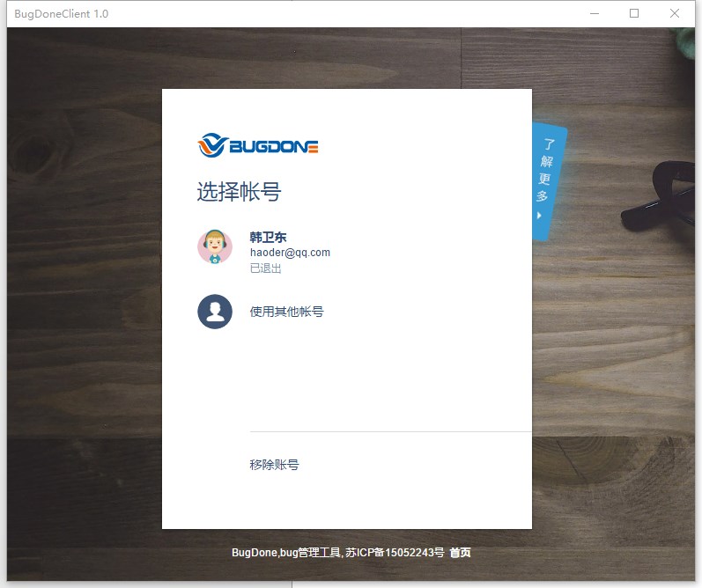702x588 pixels.
Task: Click the haoder@qq.com email text
Action: pos(290,253)
